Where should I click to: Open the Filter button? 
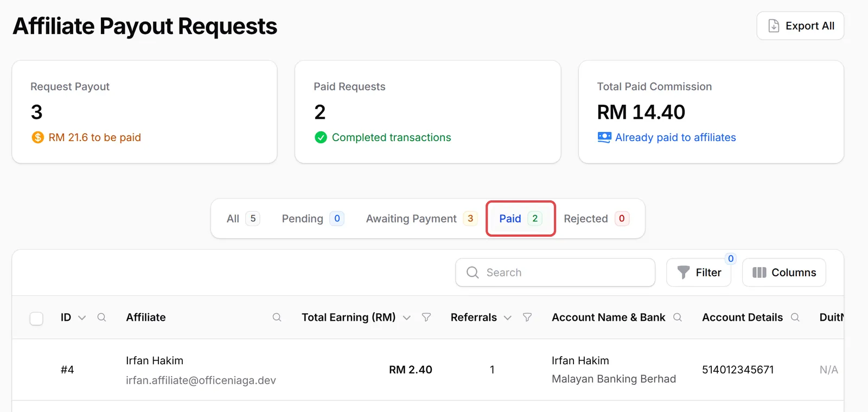click(x=699, y=272)
